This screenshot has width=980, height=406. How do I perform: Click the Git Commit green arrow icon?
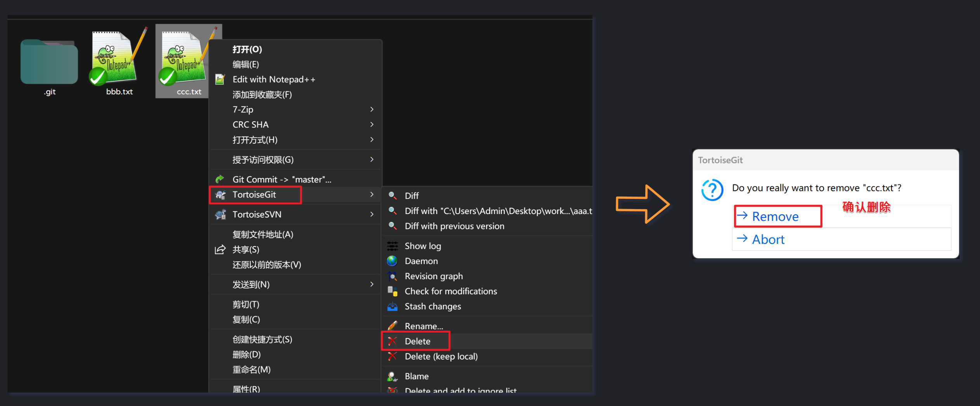[220, 179]
